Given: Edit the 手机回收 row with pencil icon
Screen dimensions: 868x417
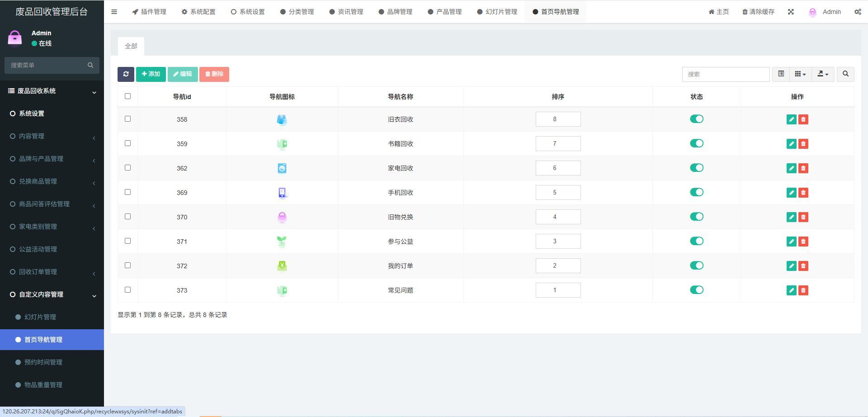Looking at the screenshot, I should (791, 193).
